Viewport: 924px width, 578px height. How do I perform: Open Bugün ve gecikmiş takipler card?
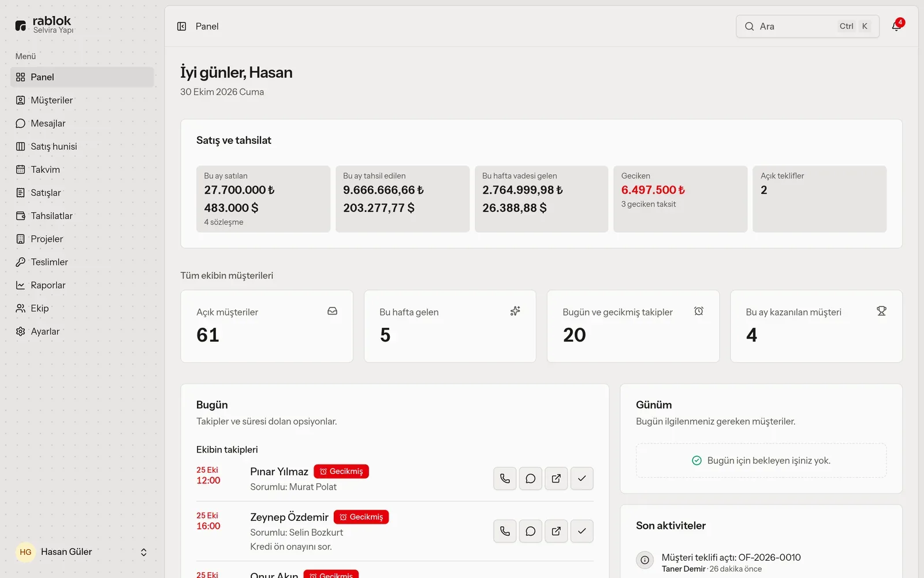pos(633,327)
